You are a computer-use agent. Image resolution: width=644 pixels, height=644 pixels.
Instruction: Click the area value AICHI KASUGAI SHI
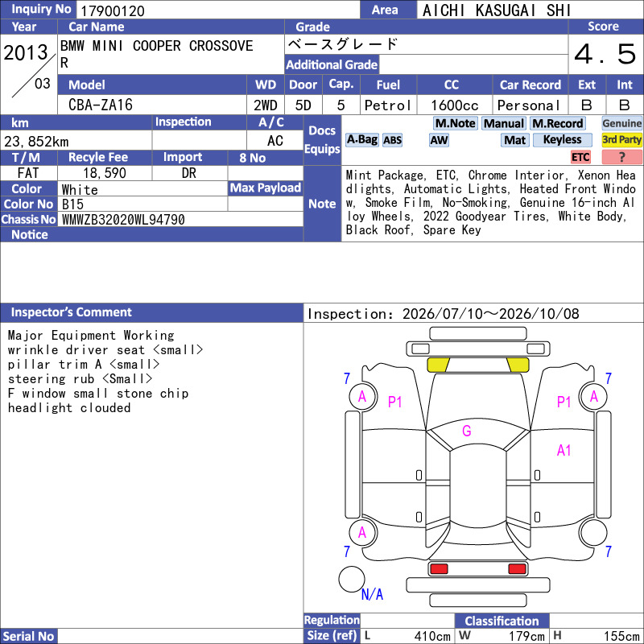(496, 10)
